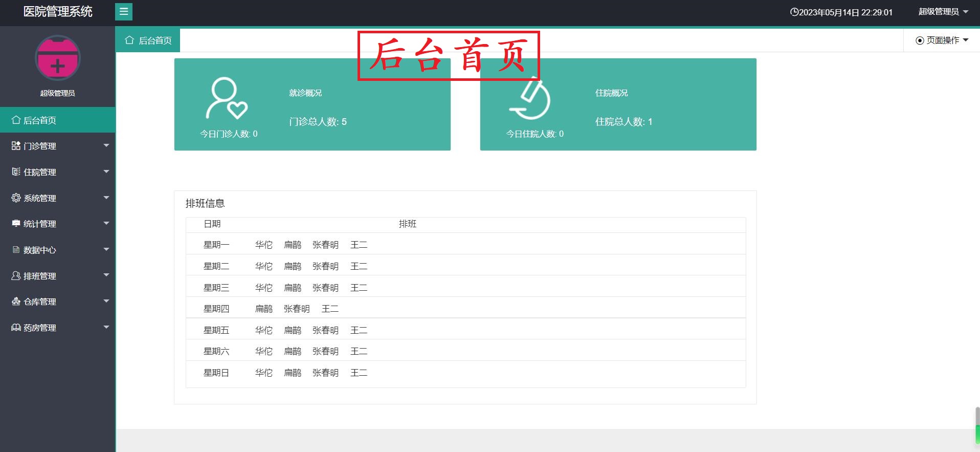
Task: Click the pink hospital avatar logo
Action: 58,58
